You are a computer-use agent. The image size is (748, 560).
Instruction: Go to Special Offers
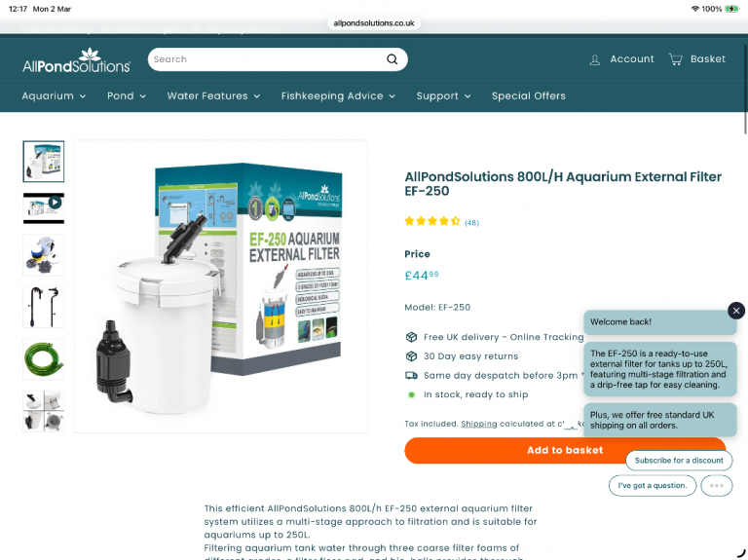529,95
